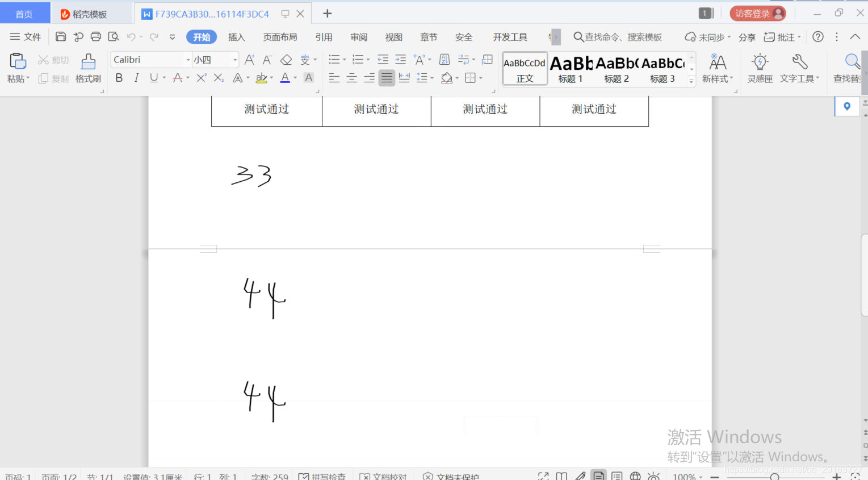Select the Format Painter tool
This screenshot has width=868, height=480.
[88, 68]
